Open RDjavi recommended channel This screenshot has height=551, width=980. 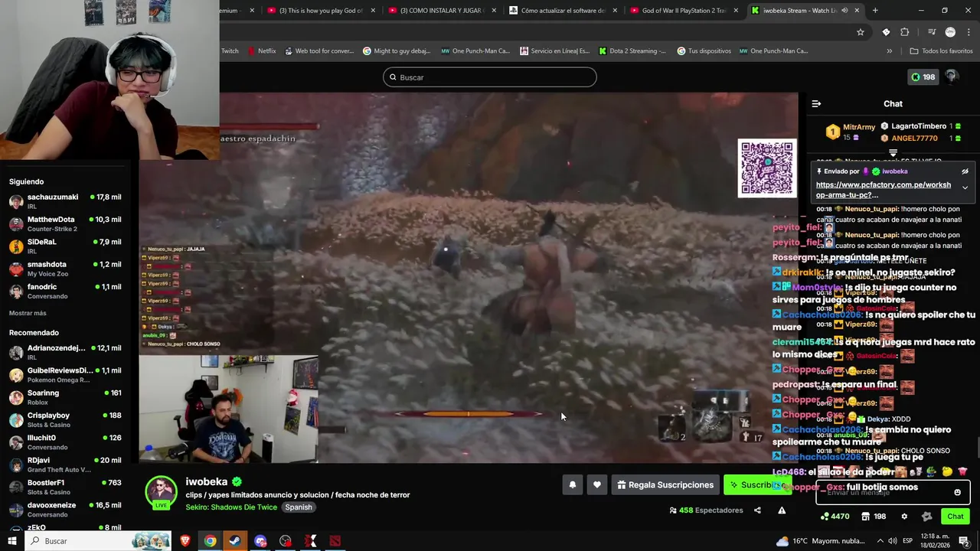click(65, 465)
